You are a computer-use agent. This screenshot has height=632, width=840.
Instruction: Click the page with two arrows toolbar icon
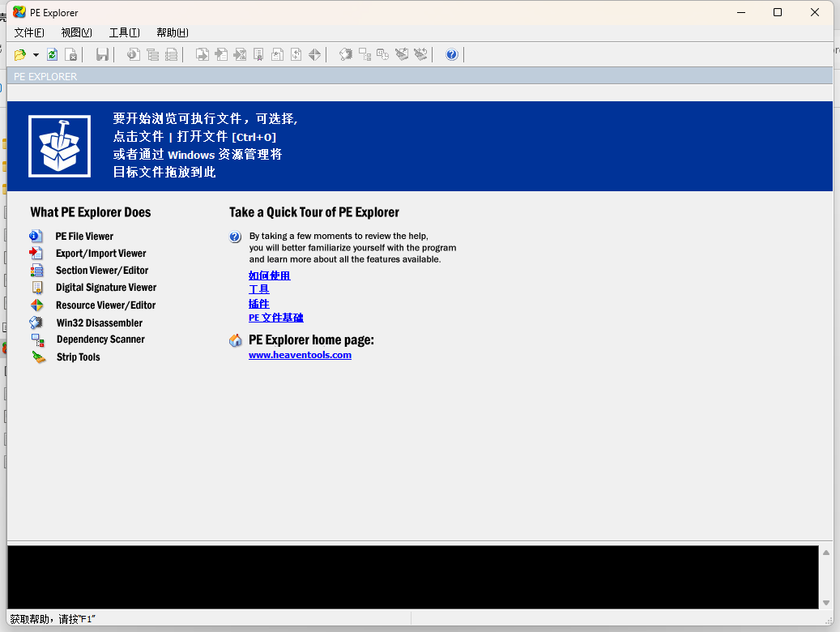[296, 54]
